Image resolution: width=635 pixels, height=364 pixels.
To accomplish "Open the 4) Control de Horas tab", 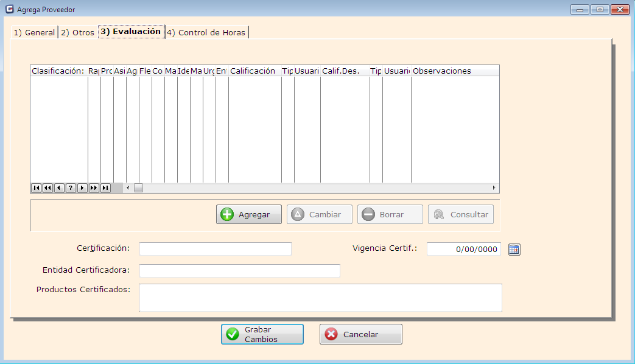I will pyautogui.click(x=206, y=32).
